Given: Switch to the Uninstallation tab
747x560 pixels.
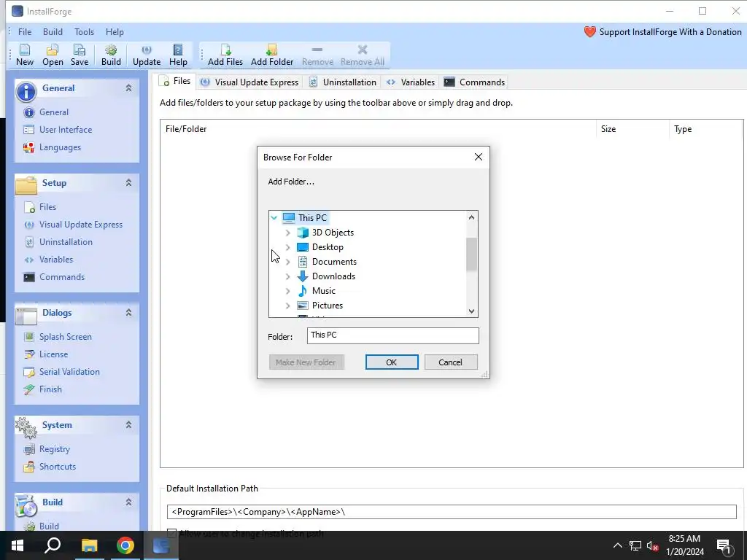Looking at the screenshot, I should (x=344, y=82).
